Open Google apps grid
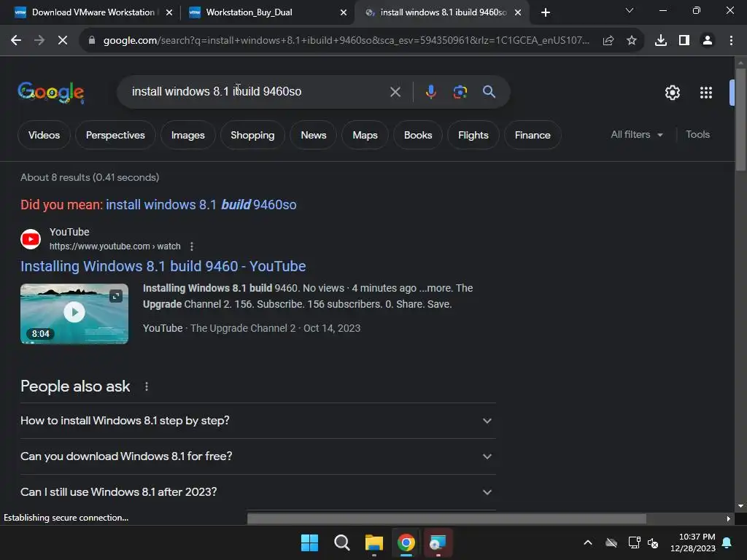747x560 pixels. point(706,93)
